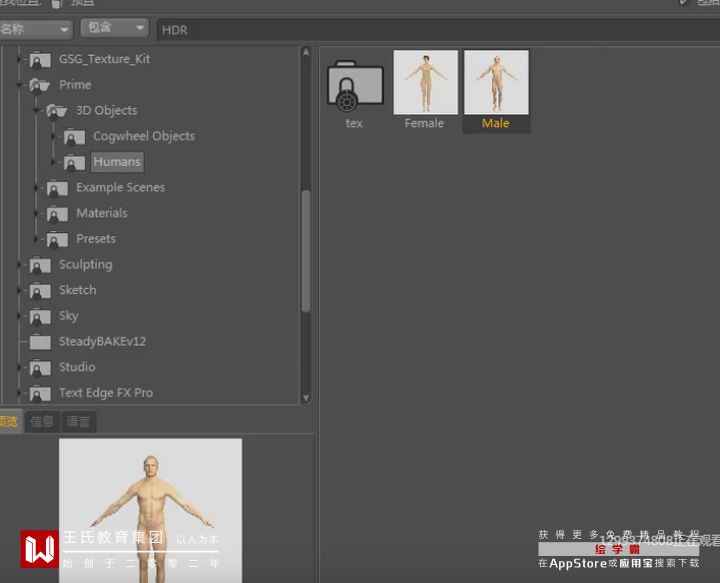
Task: Open the 名称 search field dropdown
Action: (x=36, y=30)
